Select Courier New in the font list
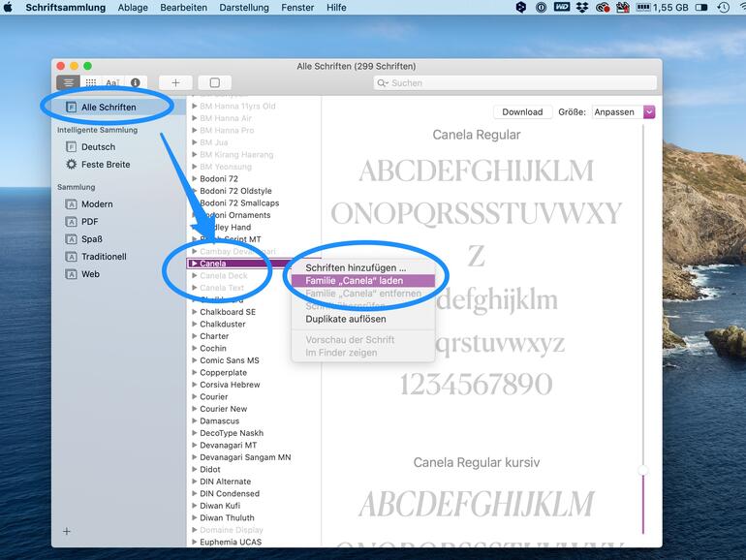The height and width of the screenshot is (560, 746). [x=223, y=409]
